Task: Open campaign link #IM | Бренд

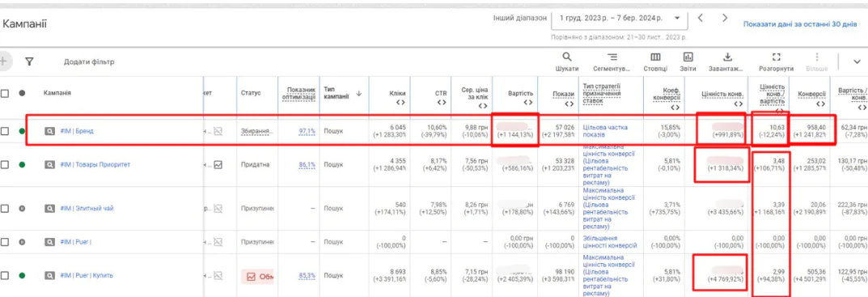Action: tap(77, 131)
